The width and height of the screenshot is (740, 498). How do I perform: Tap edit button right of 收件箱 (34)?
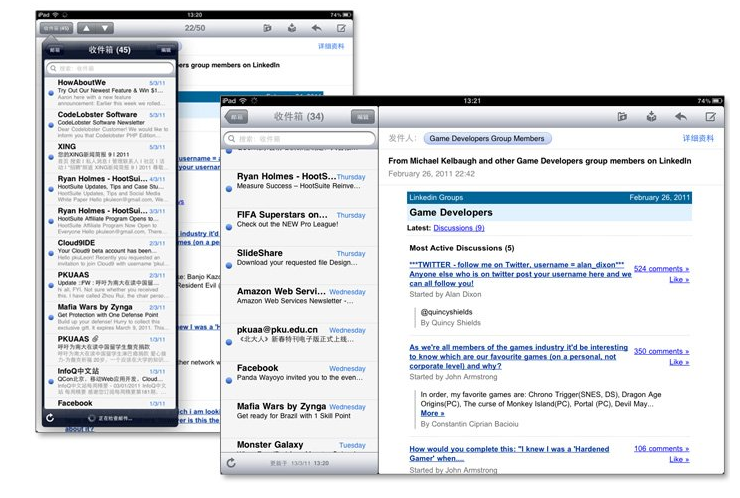[362, 117]
